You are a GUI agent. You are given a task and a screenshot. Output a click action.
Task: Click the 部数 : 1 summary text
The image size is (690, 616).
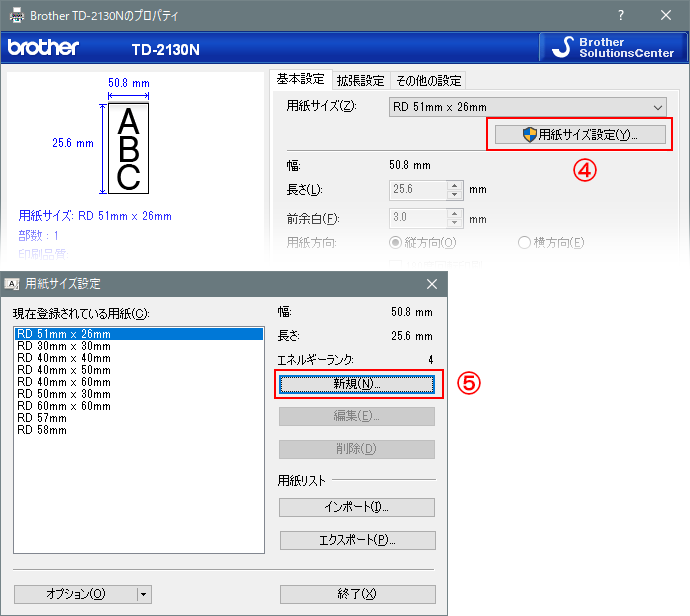[x=38, y=236]
